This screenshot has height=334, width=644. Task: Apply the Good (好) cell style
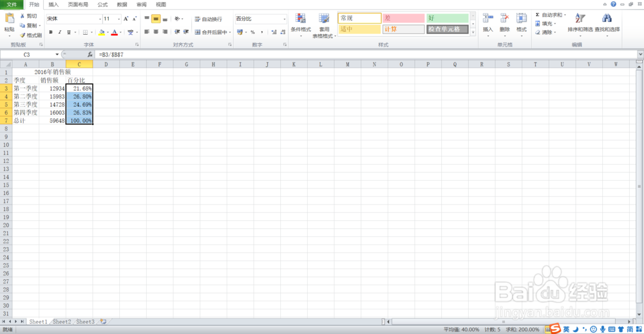[448, 18]
